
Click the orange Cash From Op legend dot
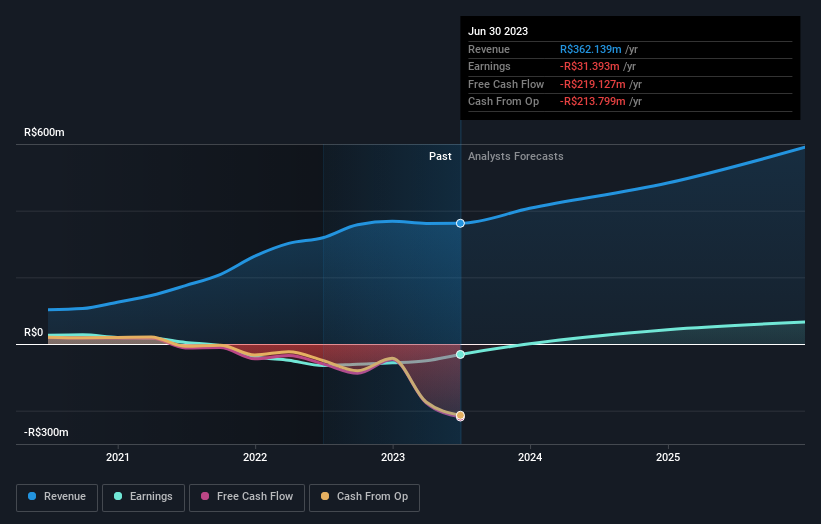pyautogui.click(x=325, y=496)
